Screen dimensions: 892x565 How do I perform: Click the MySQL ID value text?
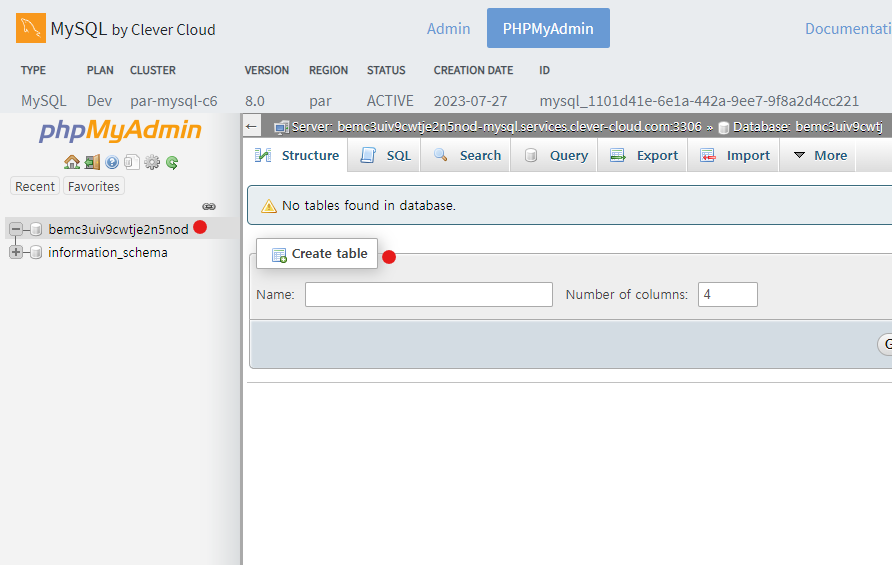coord(699,101)
